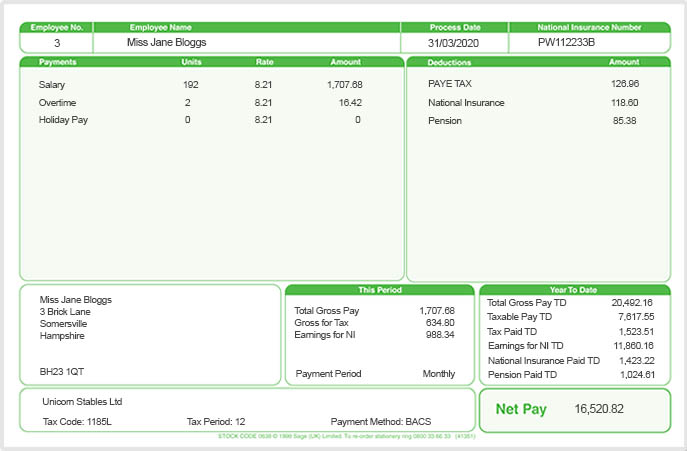
Task: Select Taxable Pay TD value 7,617.55
Action: 636,316
